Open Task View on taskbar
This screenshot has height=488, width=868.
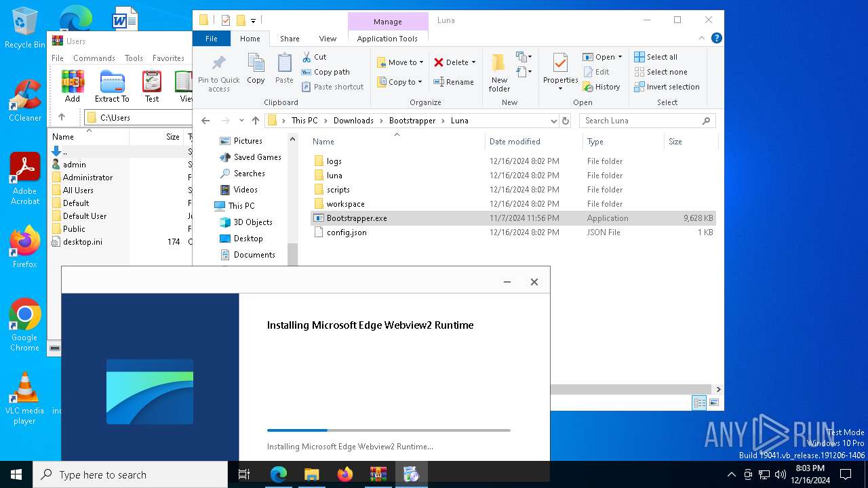coord(244,474)
